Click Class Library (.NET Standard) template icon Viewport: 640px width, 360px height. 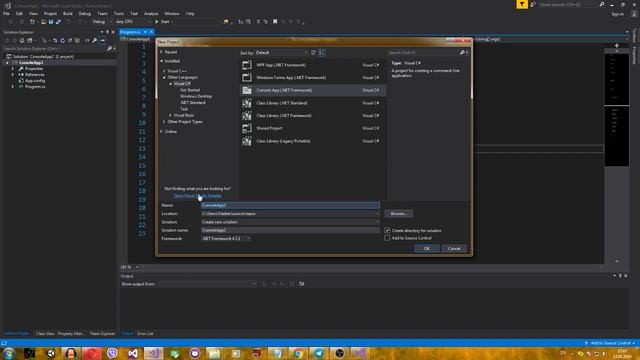(x=247, y=103)
